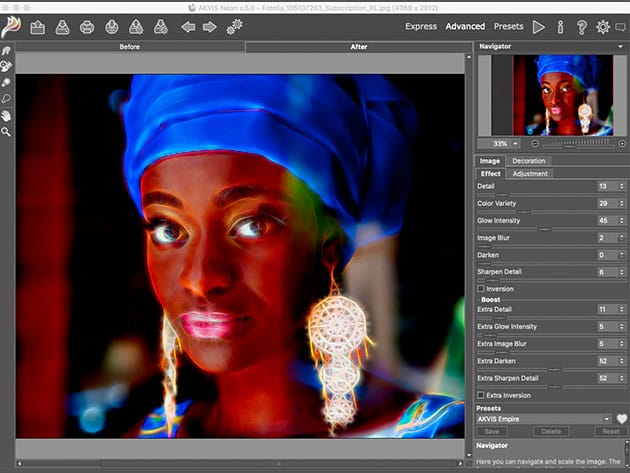The height and width of the screenshot is (473, 630).
Task: Open the Help question mark icon
Action: [x=581, y=27]
